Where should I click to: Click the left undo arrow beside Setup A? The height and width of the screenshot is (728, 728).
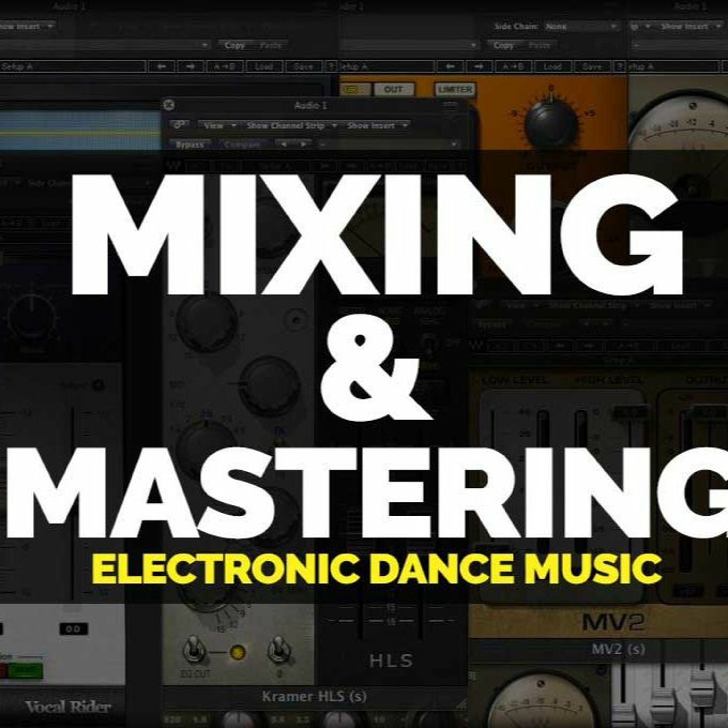pyautogui.click(x=161, y=67)
